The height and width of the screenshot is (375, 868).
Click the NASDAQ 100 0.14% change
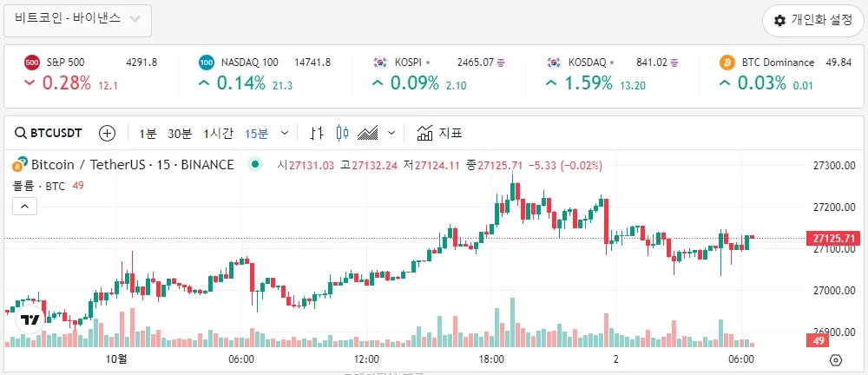[240, 83]
